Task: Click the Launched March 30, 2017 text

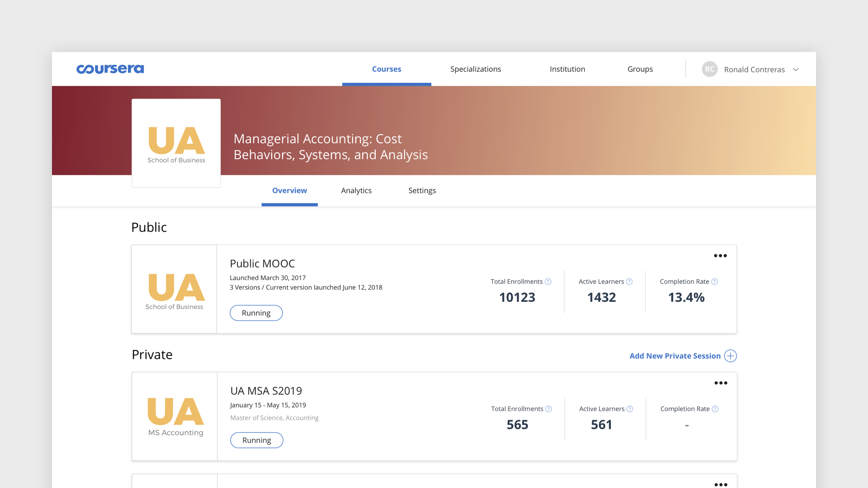Action: [268, 278]
